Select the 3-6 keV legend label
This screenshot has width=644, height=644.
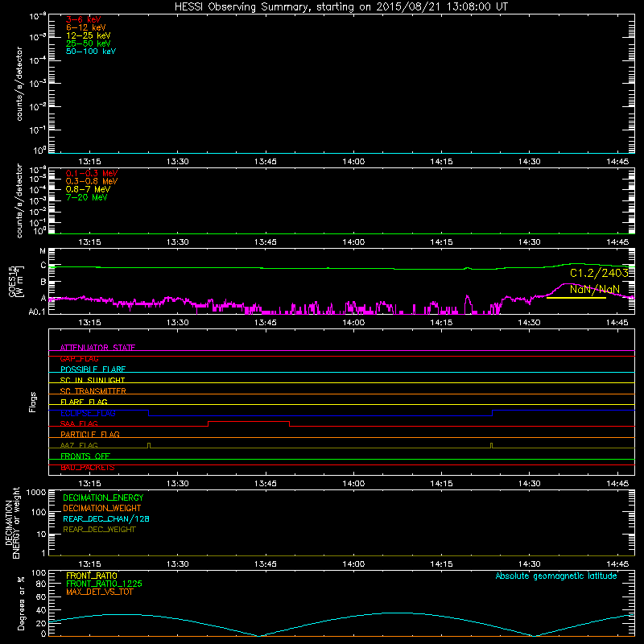[84, 19]
